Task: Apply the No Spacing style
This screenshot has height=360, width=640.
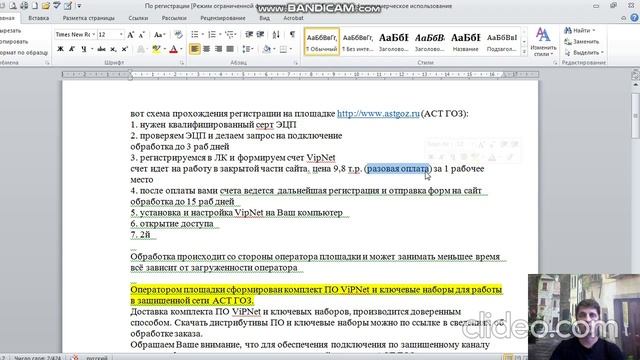Action: [358, 42]
